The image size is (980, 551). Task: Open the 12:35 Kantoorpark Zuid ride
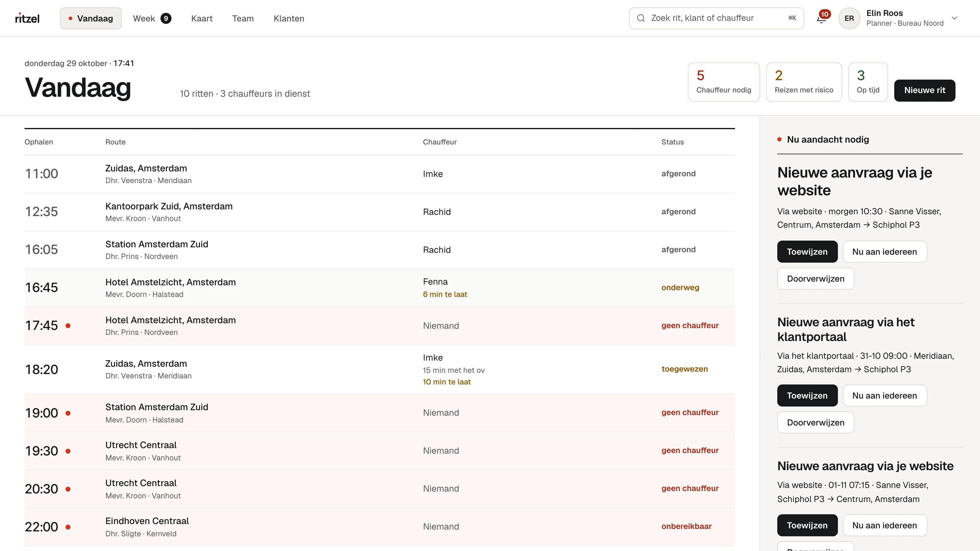(x=379, y=212)
